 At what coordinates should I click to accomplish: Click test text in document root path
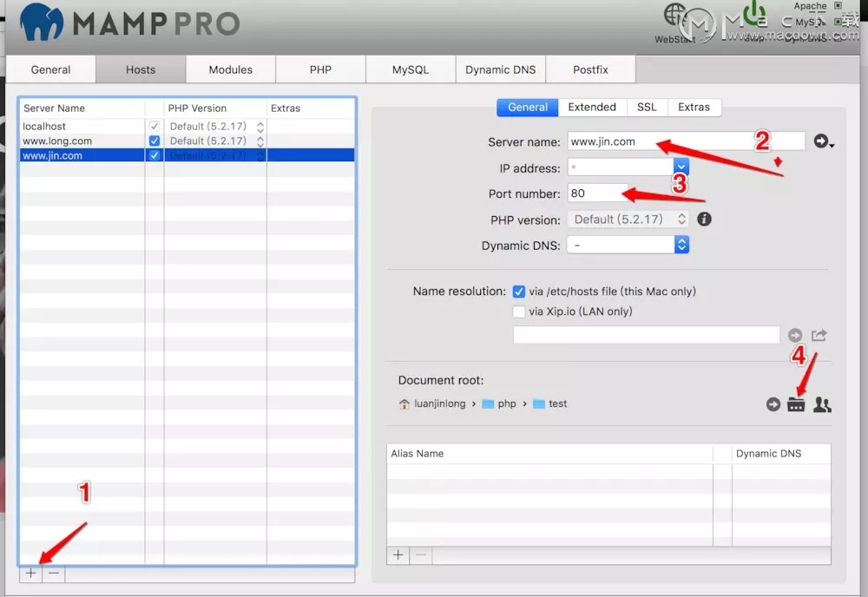point(557,403)
